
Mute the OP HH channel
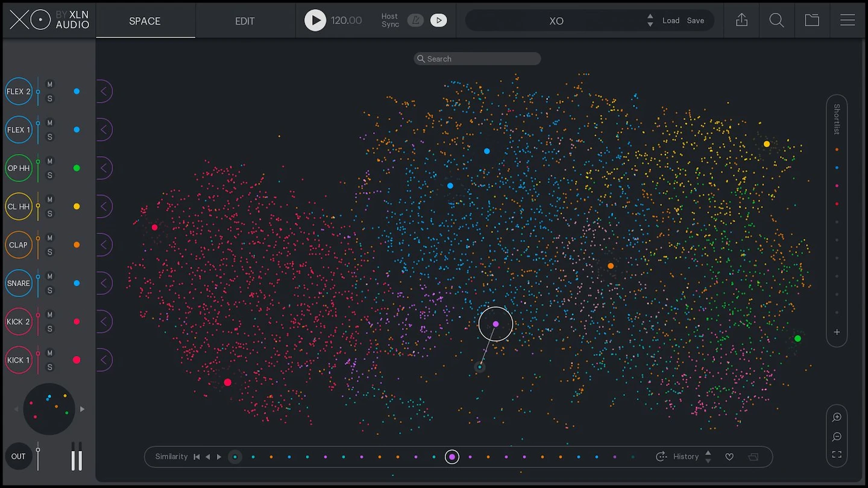[x=50, y=161]
